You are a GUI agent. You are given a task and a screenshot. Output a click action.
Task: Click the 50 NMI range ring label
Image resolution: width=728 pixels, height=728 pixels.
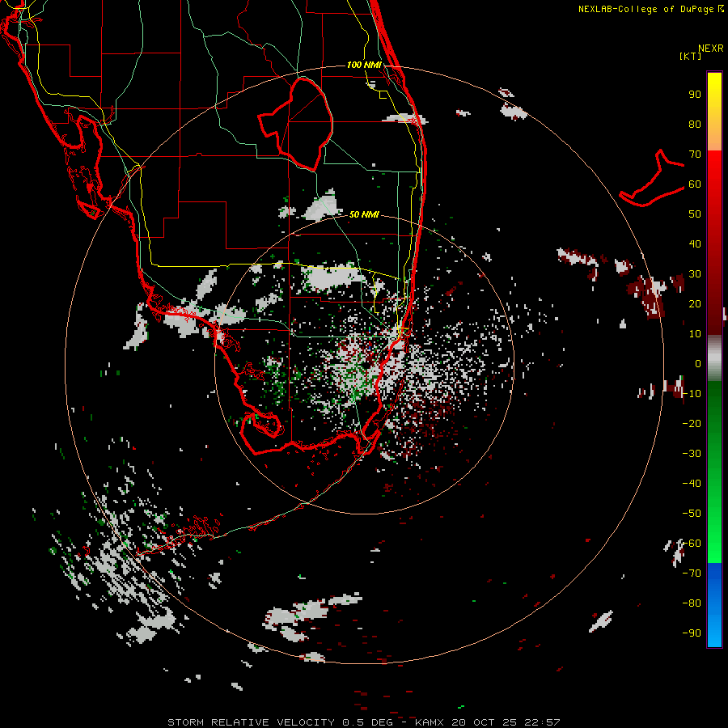[364, 214]
